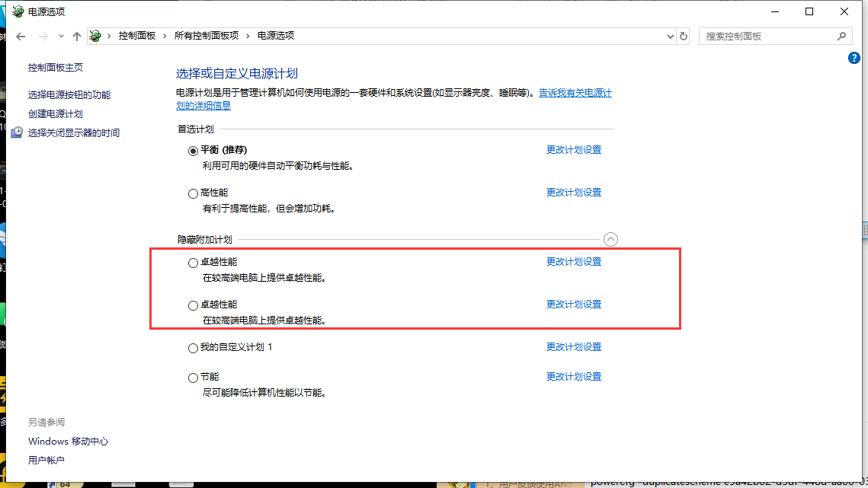Click the back navigation arrow
Viewport: 868px width, 488px height.
coord(21,36)
